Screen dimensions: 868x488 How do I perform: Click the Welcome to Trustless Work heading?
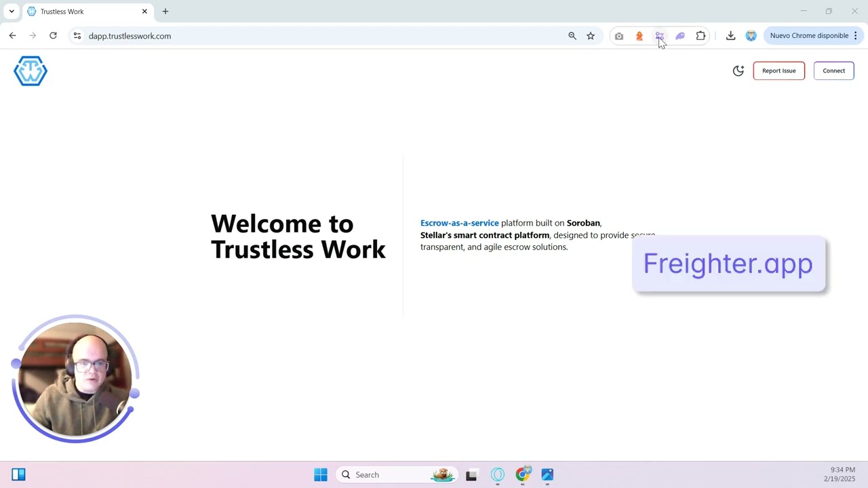point(298,236)
